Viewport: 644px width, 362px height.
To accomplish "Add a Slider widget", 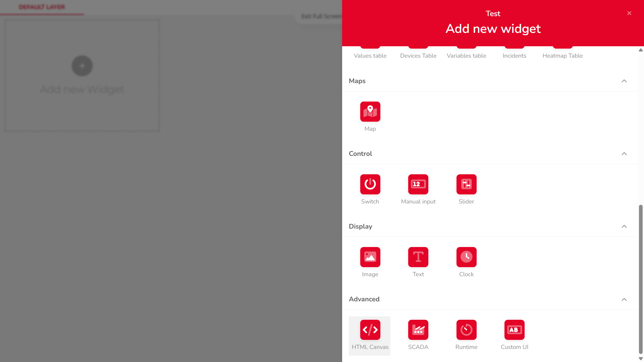I will tap(466, 184).
